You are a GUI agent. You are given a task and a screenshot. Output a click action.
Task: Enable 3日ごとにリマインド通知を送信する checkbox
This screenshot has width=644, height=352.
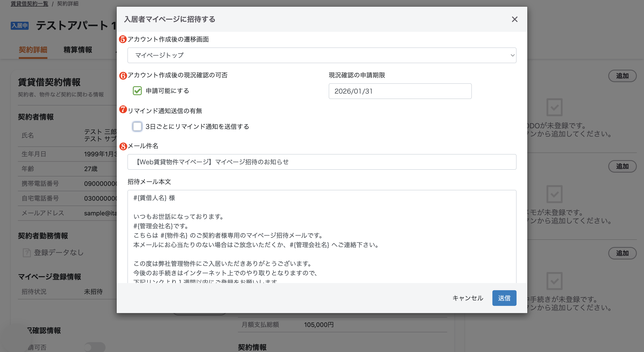[x=137, y=127]
